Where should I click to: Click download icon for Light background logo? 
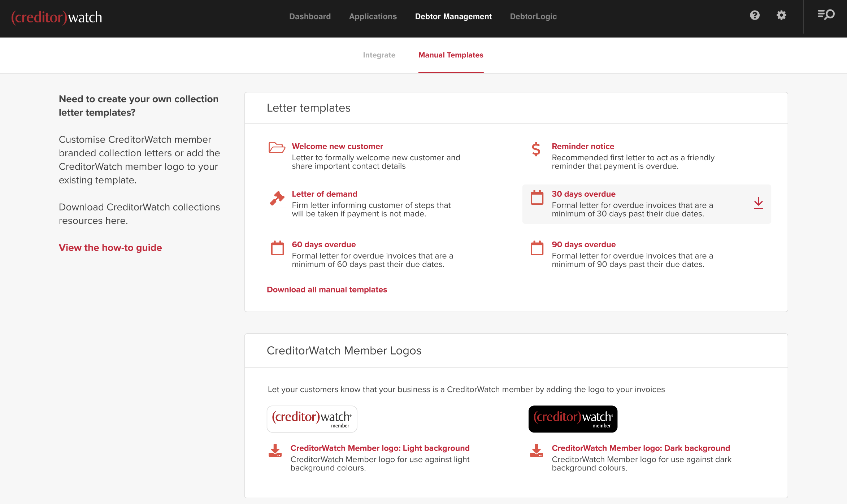coord(275,451)
